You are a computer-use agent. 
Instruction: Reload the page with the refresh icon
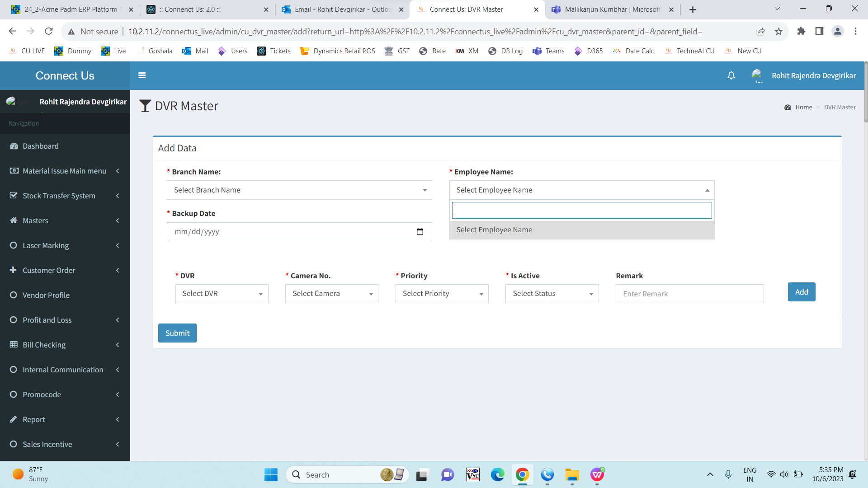tap(49, 31)
